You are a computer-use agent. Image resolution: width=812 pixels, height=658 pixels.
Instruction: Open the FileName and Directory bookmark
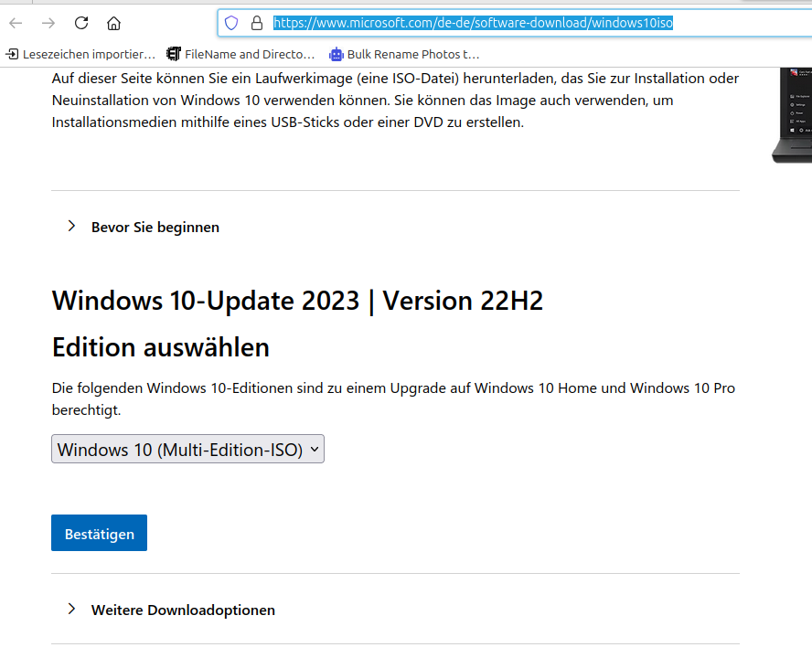coord(240,54)
